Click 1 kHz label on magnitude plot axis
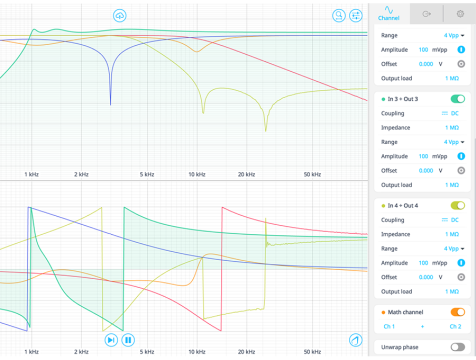The height and width of the screenshot is (360, 476). [x=32, y=174]
